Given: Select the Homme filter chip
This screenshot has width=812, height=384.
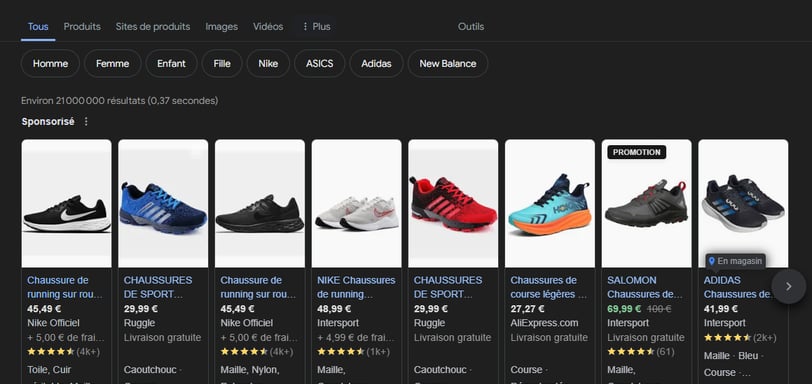Looking at the screenshot, I should (x=50, y=64).
